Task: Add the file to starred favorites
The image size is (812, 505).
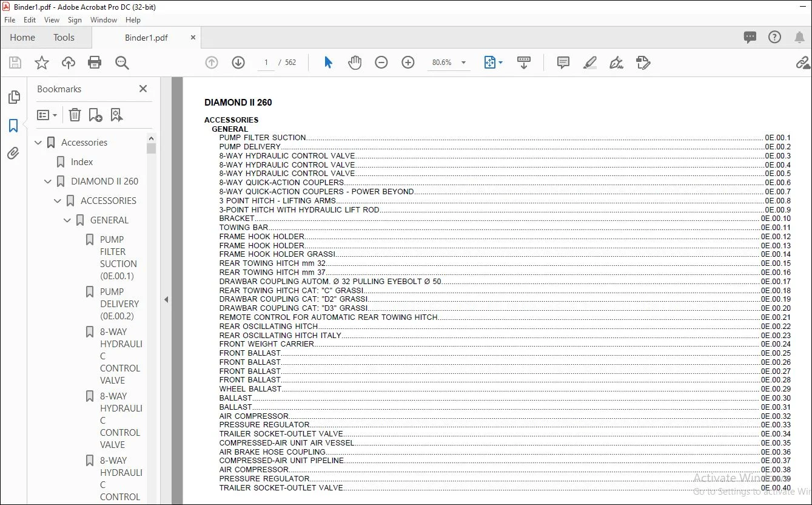Action: click(42, 63)
